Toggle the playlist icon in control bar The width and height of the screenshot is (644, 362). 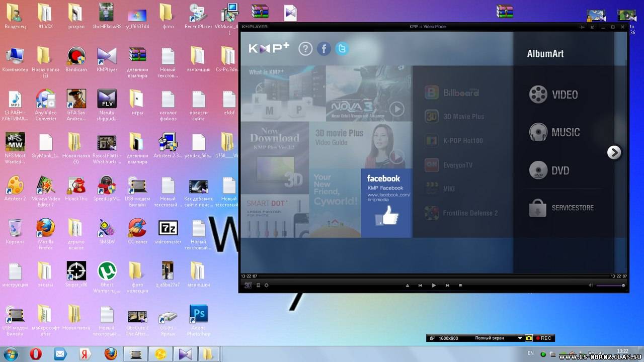259,285
